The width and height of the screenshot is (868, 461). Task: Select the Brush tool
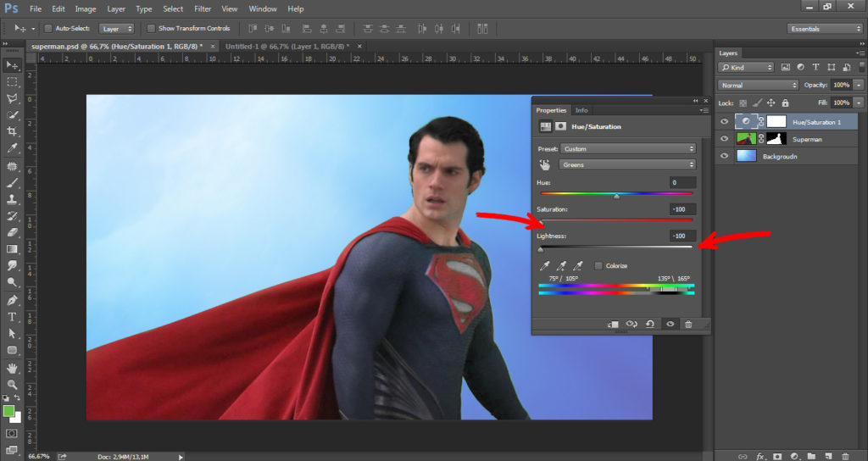[x=12, y=183]
